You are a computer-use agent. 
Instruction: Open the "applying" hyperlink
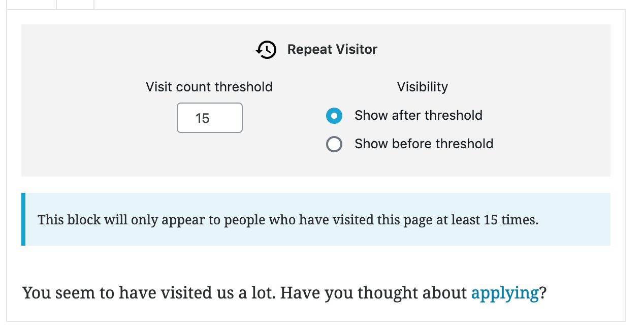(x=504, y=293)
